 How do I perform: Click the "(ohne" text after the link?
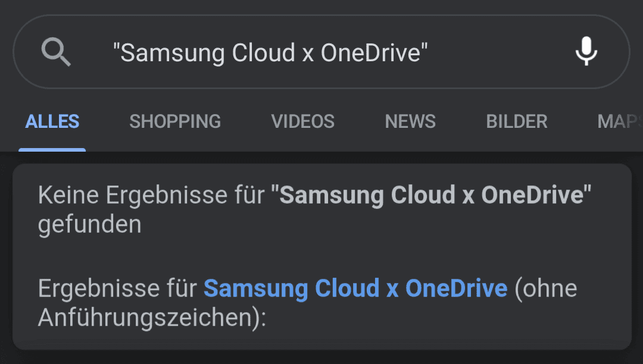[546, 288]
